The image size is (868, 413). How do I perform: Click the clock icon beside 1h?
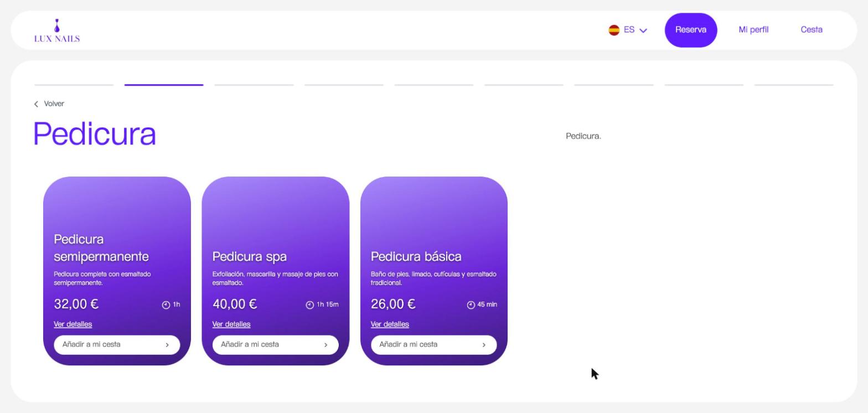pyautogui.click(x=166, y=304)
